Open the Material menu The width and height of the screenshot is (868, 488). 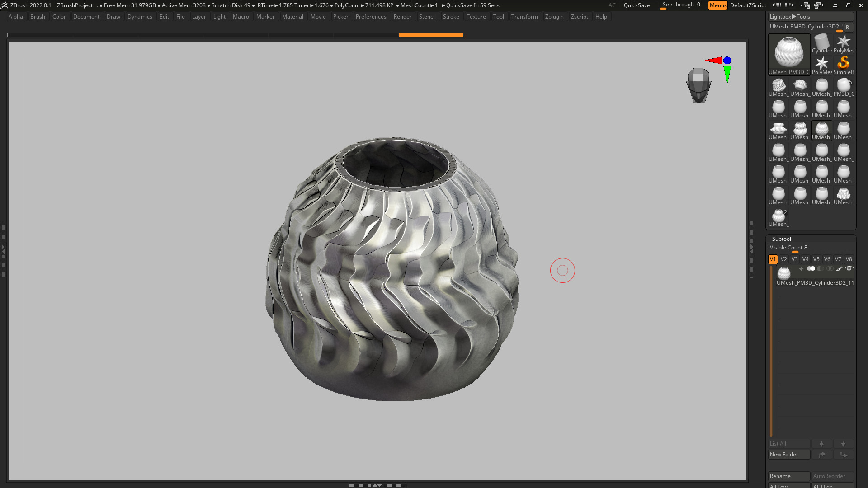click(x=292, y=17)
